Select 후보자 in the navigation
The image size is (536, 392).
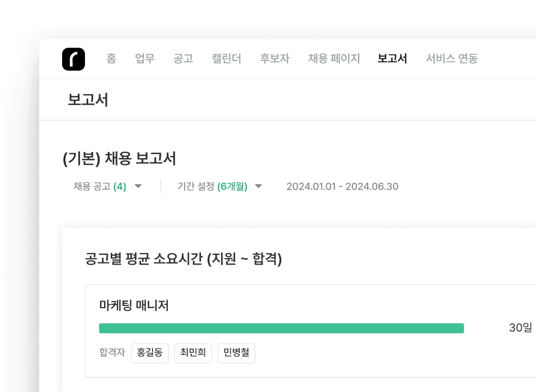pos(275,59)
